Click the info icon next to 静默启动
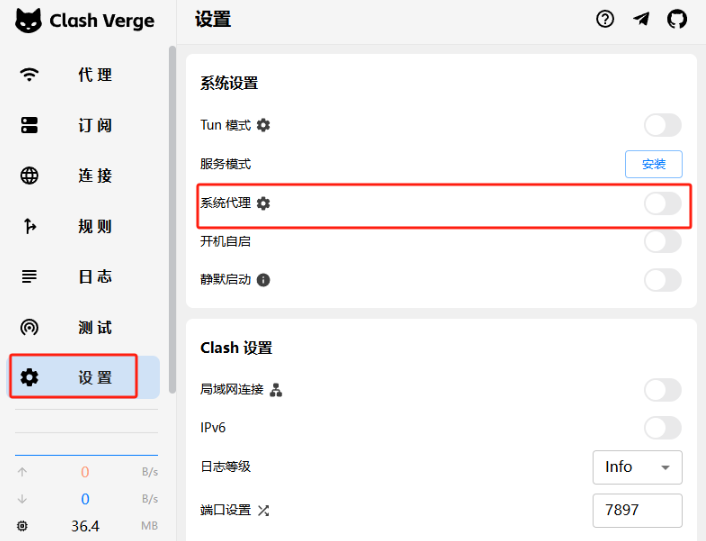Screen dimensions: 706x541 pyautogui.click(x=264, y=280)
